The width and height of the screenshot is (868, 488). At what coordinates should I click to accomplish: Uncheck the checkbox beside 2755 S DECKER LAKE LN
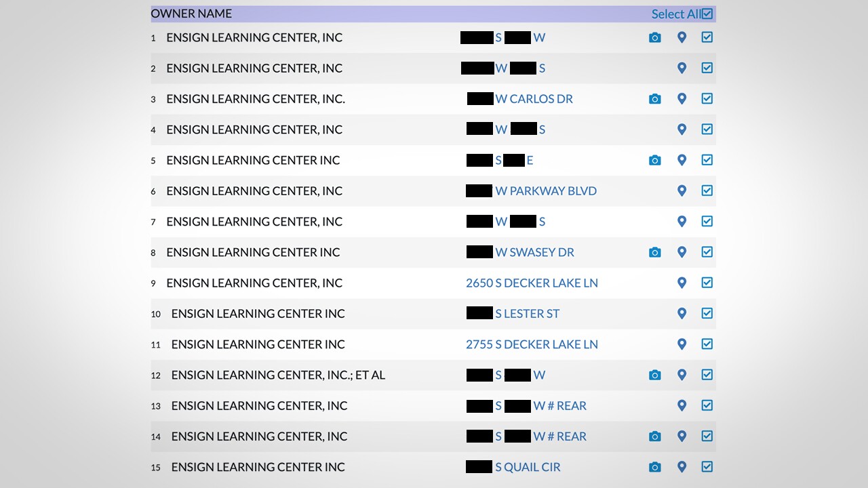point(707,344)
